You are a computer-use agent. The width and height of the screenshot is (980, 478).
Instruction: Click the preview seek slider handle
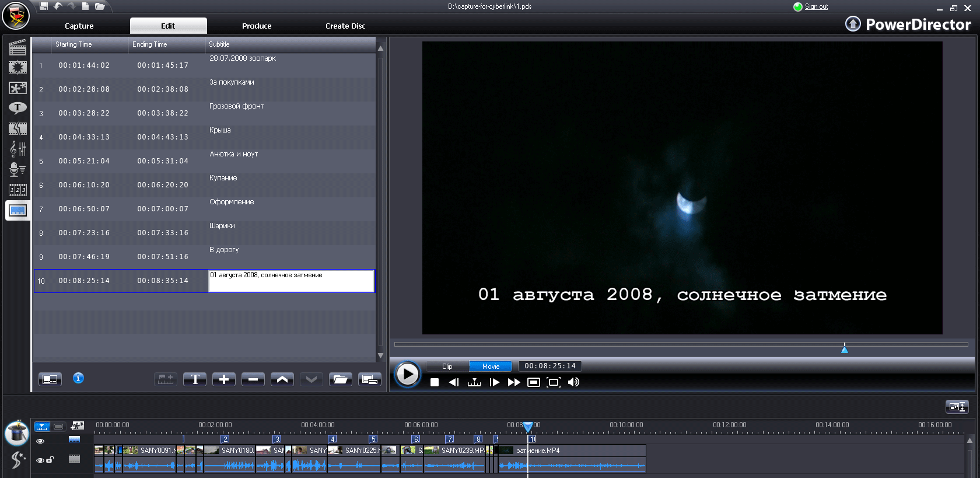844,349
